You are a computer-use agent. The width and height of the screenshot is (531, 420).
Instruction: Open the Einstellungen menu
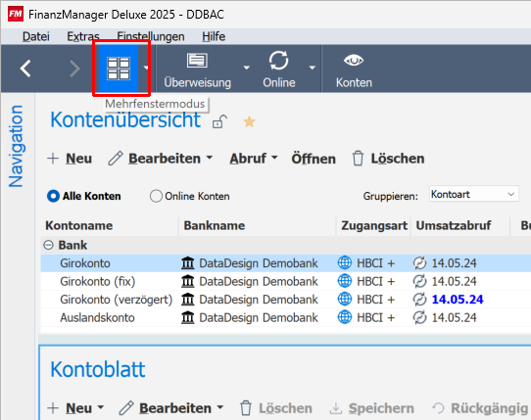151,36
